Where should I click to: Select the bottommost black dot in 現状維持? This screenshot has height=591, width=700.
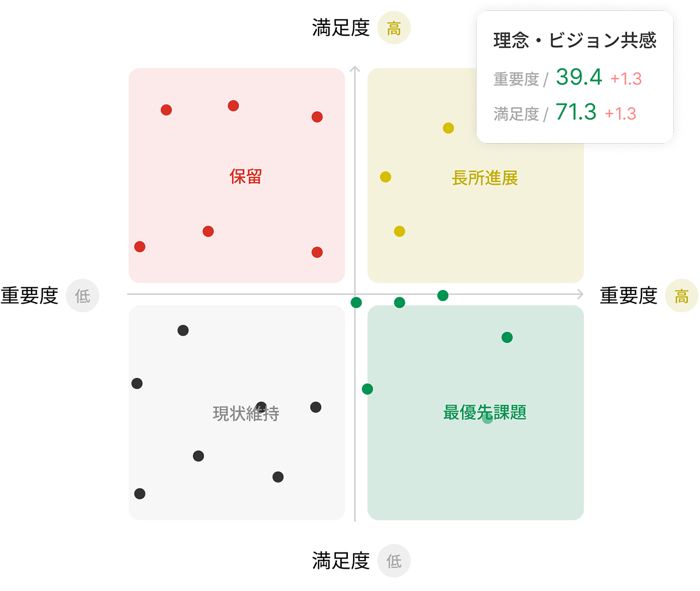140,493
